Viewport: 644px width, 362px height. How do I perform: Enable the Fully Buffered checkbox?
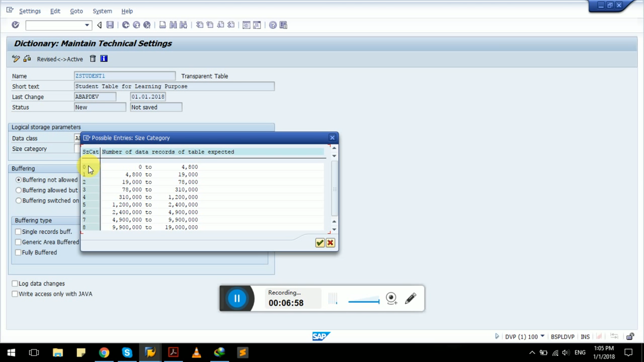(x=18, y=252)
